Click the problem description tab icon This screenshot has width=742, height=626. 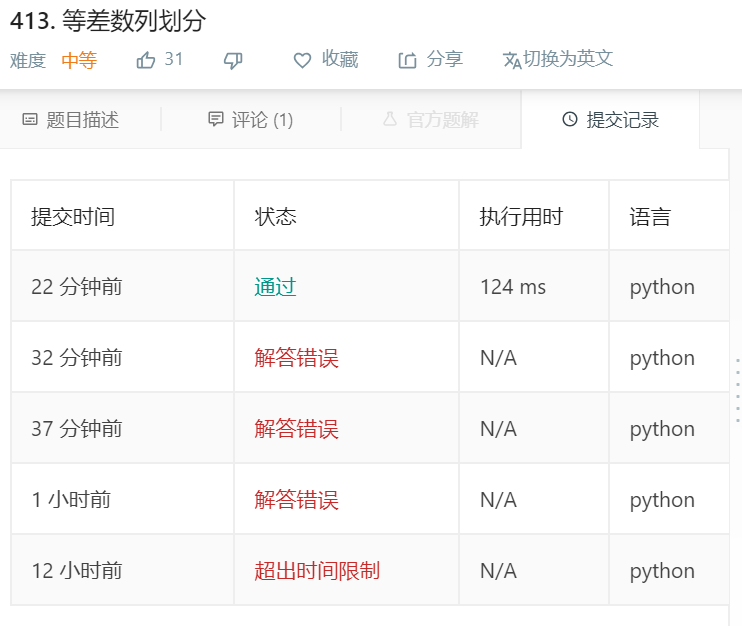pos(30,120)
